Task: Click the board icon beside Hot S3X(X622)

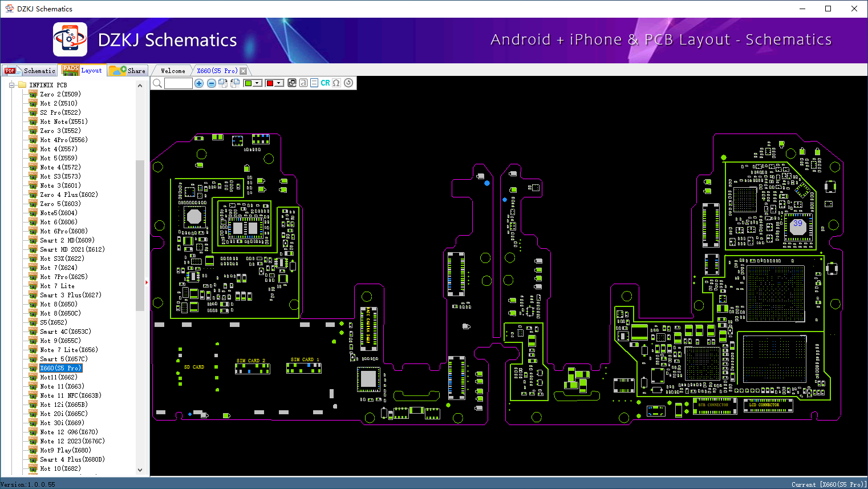Action: coord(33,258)
